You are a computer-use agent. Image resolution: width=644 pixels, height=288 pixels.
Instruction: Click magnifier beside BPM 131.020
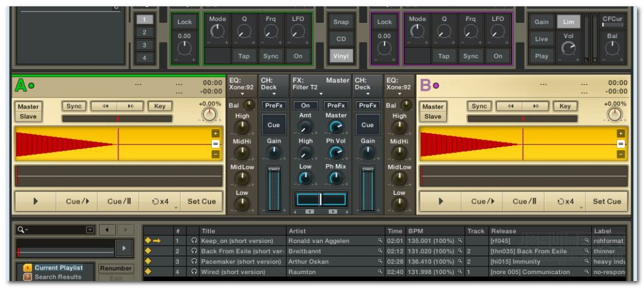(460, 251)
